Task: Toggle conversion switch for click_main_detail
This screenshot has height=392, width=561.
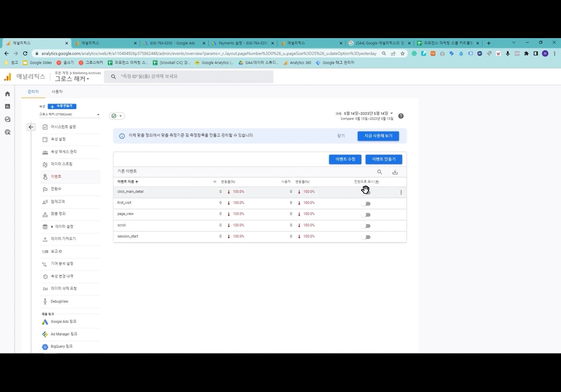Action: click(366, 192)
